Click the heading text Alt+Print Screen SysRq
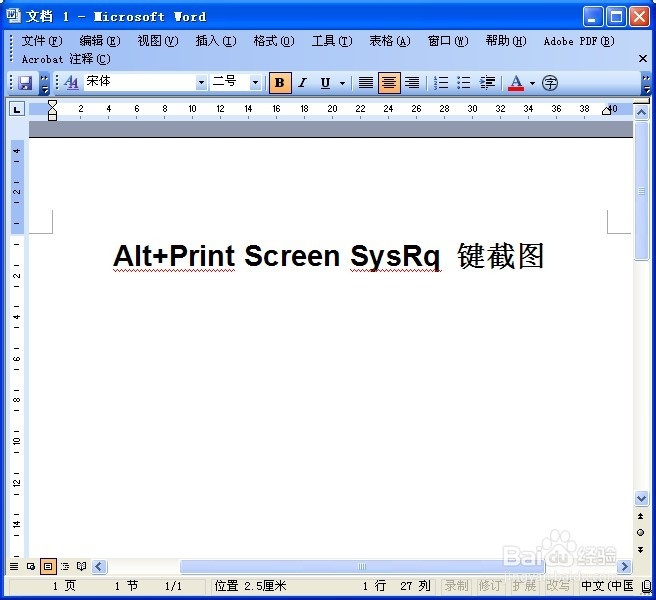This screenshot has width=656, height=600. 276,256
